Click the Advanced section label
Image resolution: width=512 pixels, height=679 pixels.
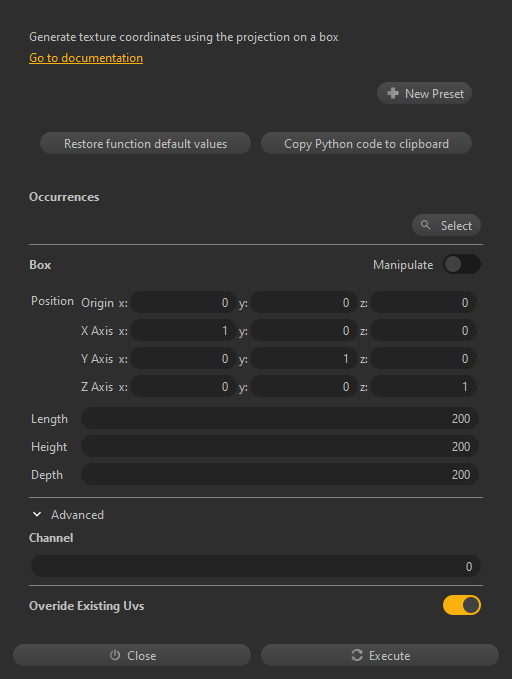(78, 514)
